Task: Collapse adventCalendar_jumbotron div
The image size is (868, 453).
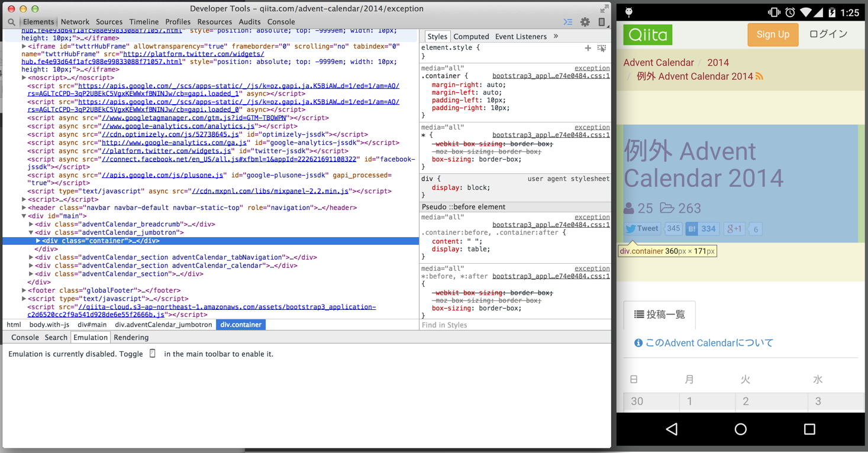Action: pyautogui.click(x=31, y=232)
